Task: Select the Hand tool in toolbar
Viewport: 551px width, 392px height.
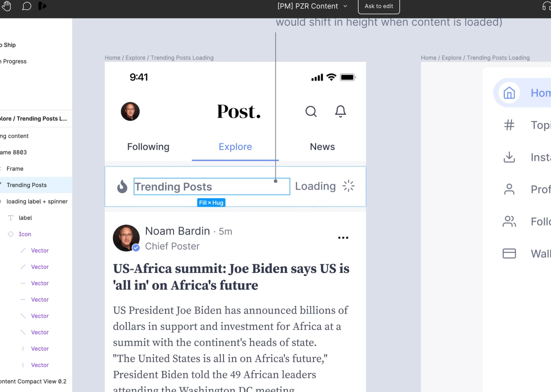Action: (7, 6)
